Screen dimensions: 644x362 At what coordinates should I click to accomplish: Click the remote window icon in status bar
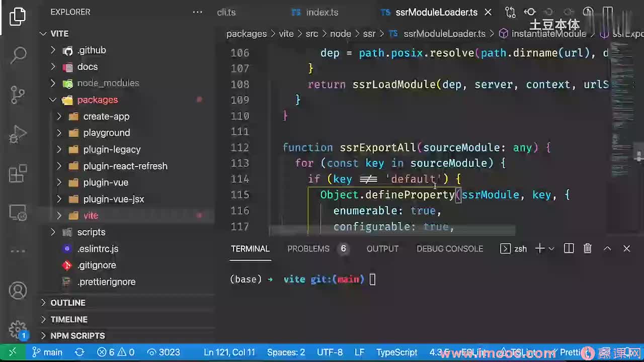point(13,352)
